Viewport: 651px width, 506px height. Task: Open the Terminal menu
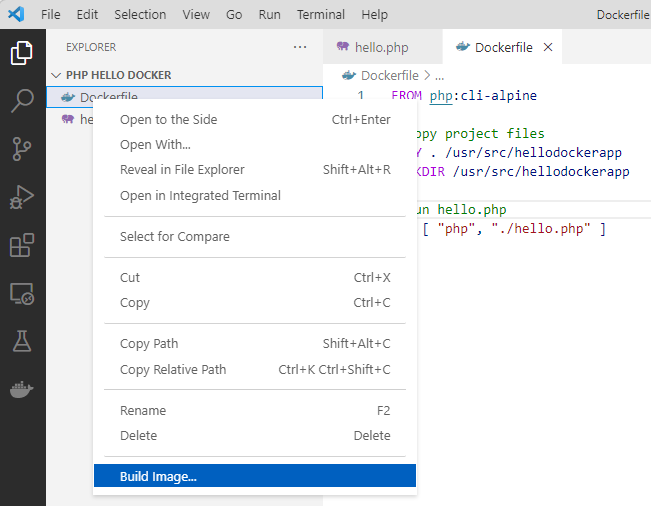pos(321,15)
